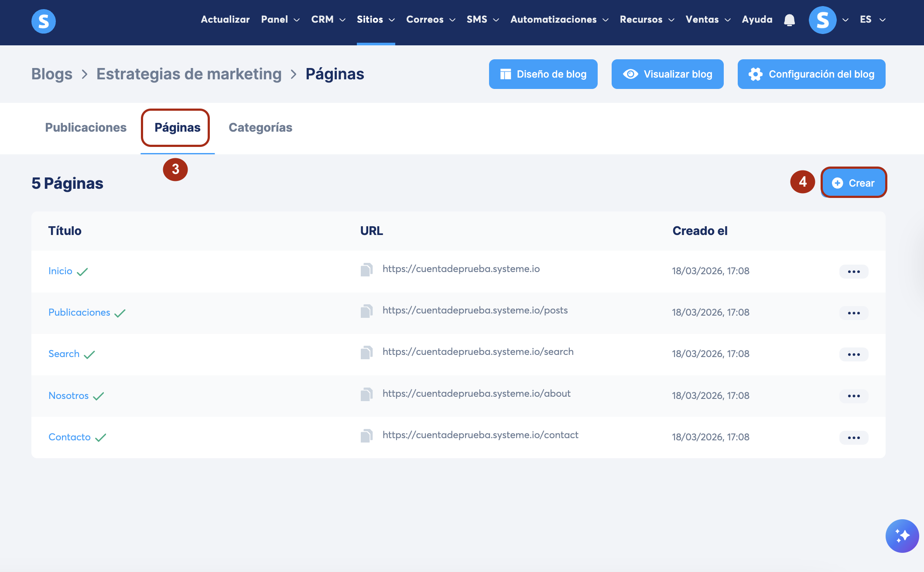
Task: Expand the CRM dropdown menu
Action: pyautogui.click(x=328, y=20)
